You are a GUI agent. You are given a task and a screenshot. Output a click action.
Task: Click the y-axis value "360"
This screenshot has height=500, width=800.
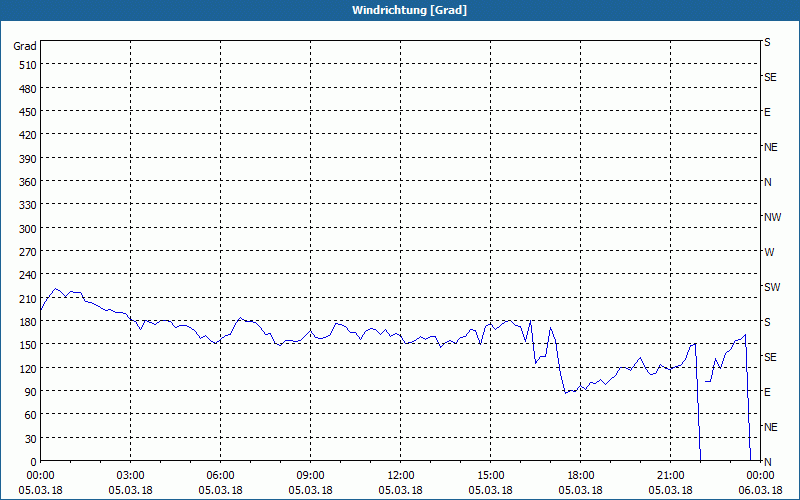pos(29,182)
